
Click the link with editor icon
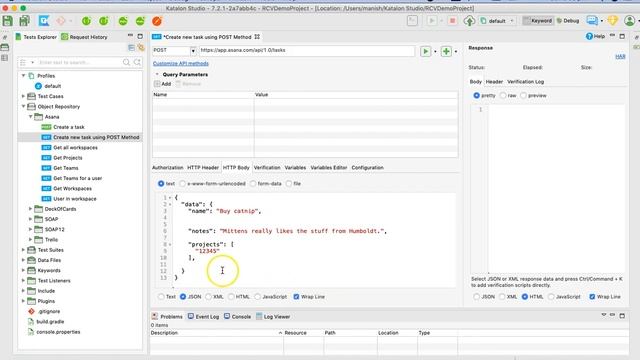(x=141, y=48)
